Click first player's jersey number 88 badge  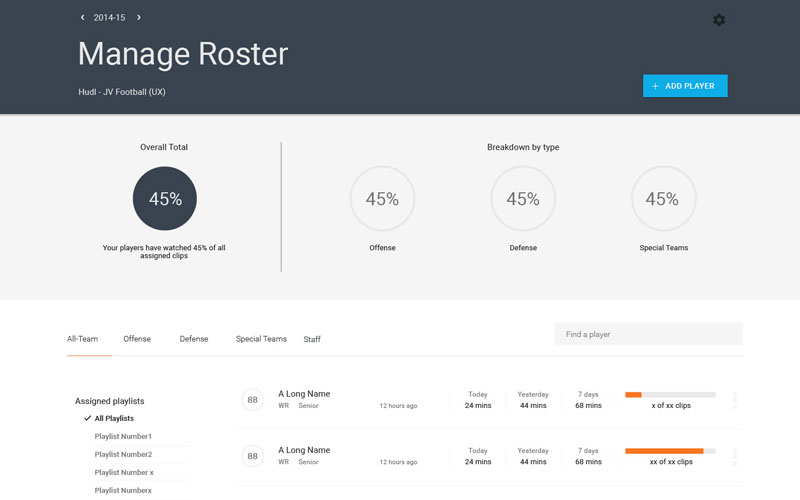[253, 400]
